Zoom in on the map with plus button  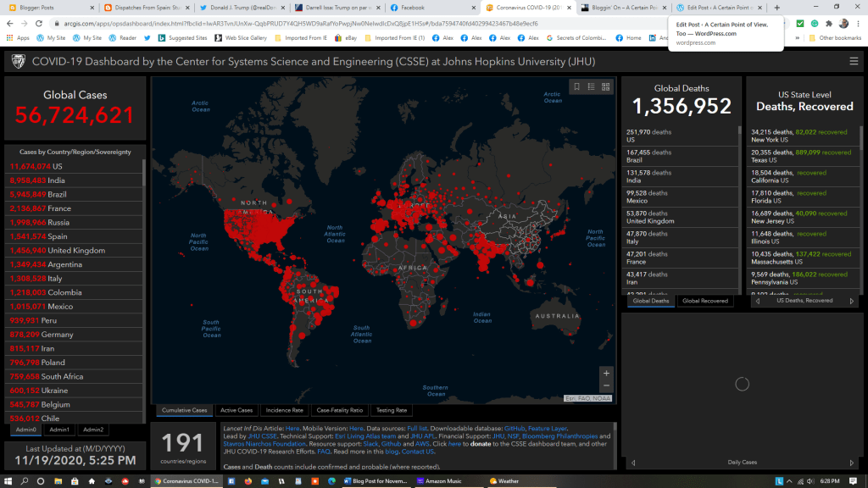(x=605, y=373)
